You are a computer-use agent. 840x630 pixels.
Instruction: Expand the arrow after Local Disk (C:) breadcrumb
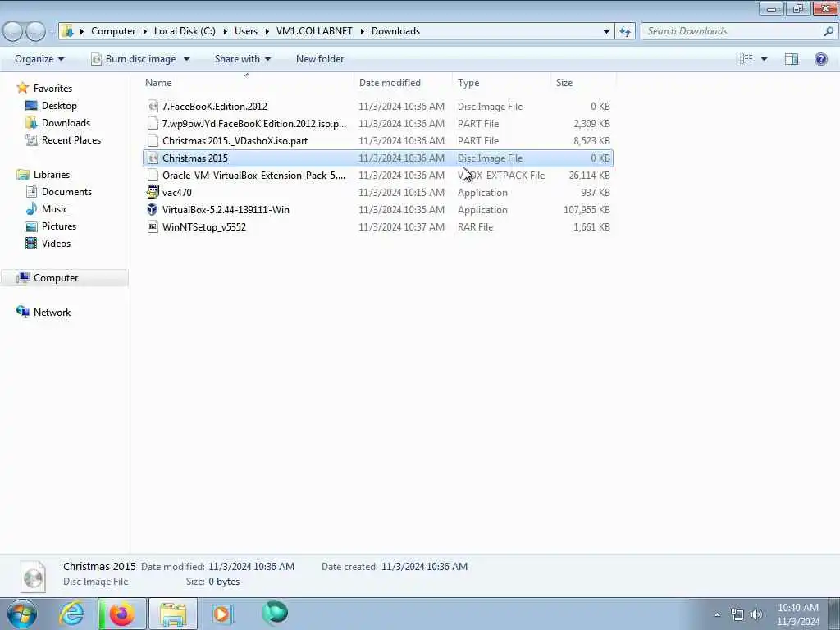tap(225, 32)
